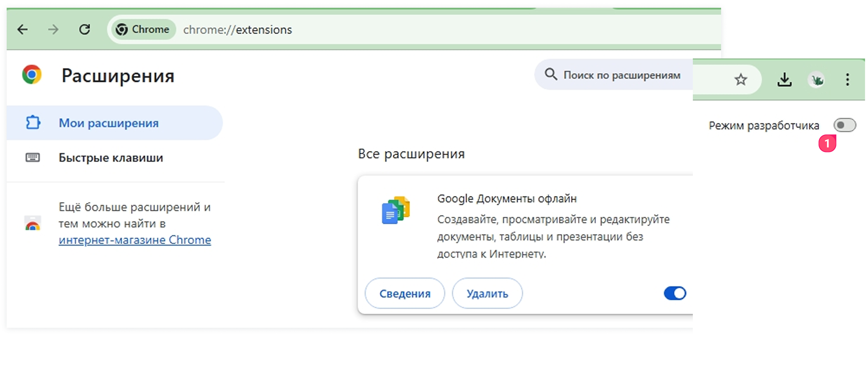Click the Поиск по расширениям search field

[614, 75]
